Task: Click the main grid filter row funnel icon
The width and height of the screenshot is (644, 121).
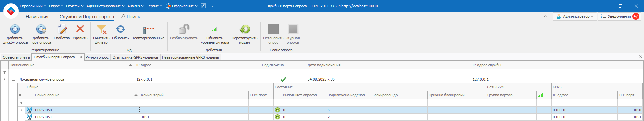Action: [x=5, y=72]
